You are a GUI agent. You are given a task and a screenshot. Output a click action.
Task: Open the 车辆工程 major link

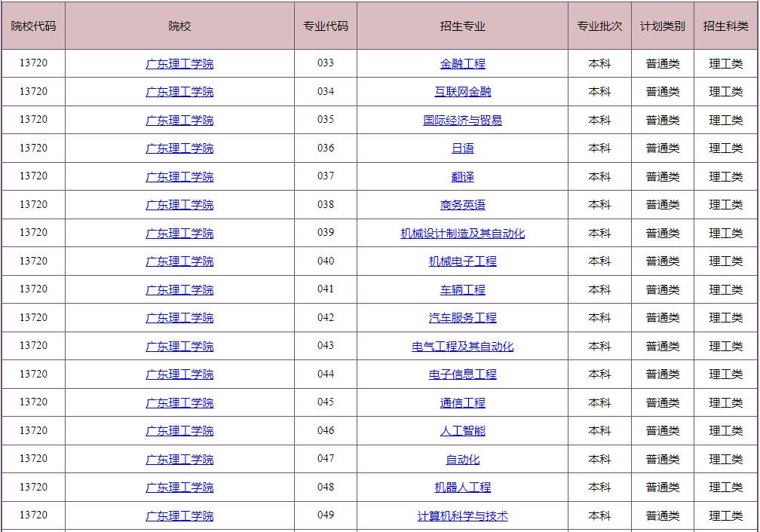pos(462,289)
